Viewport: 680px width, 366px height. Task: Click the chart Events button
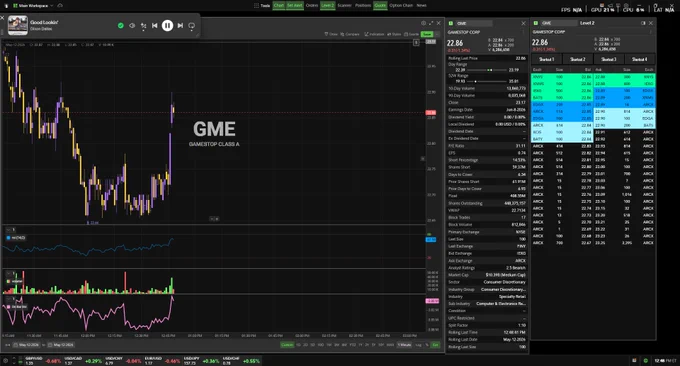[x=412, y=34]
